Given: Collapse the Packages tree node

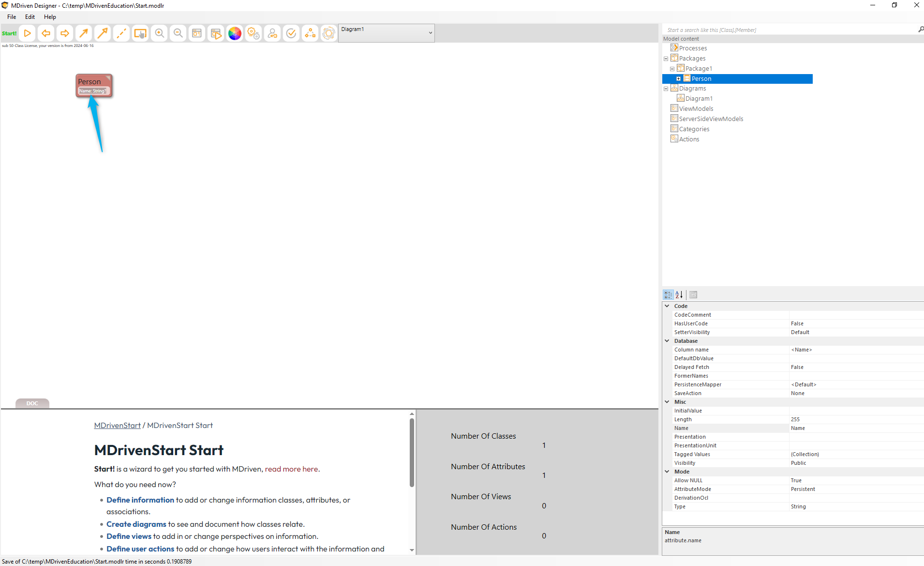Looking at the screenshot, I should pyautogui.click(x=666, y=59).
